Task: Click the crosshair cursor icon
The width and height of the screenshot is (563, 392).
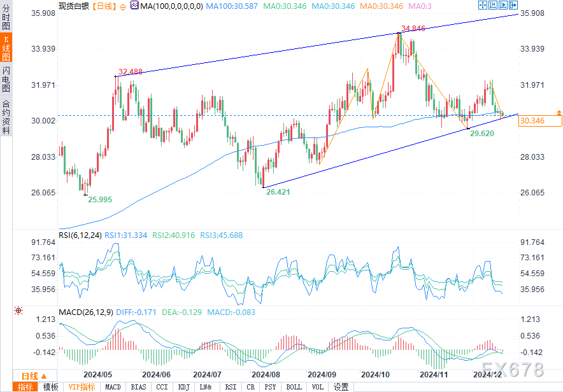Action: tap(483, 5)
